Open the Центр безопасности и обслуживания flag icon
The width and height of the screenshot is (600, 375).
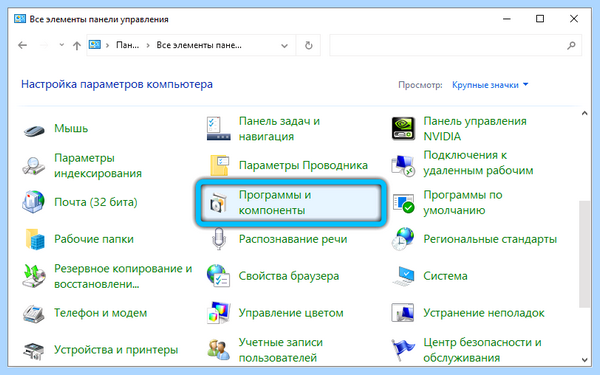point(403,349)
